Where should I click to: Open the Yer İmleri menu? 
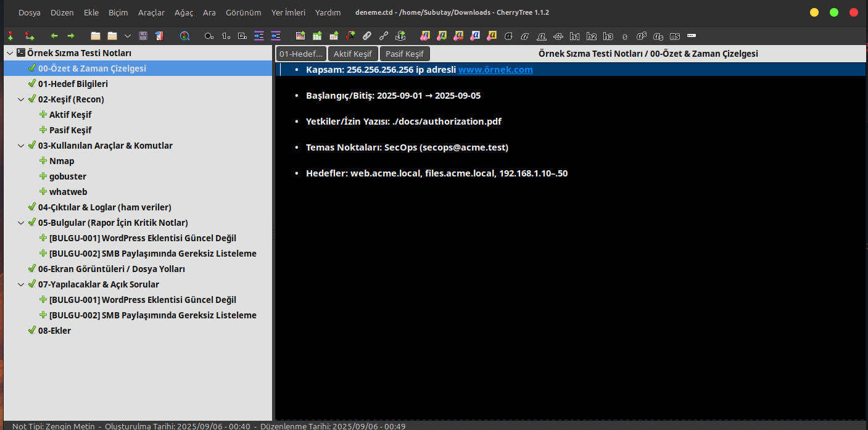coord(288,12)
